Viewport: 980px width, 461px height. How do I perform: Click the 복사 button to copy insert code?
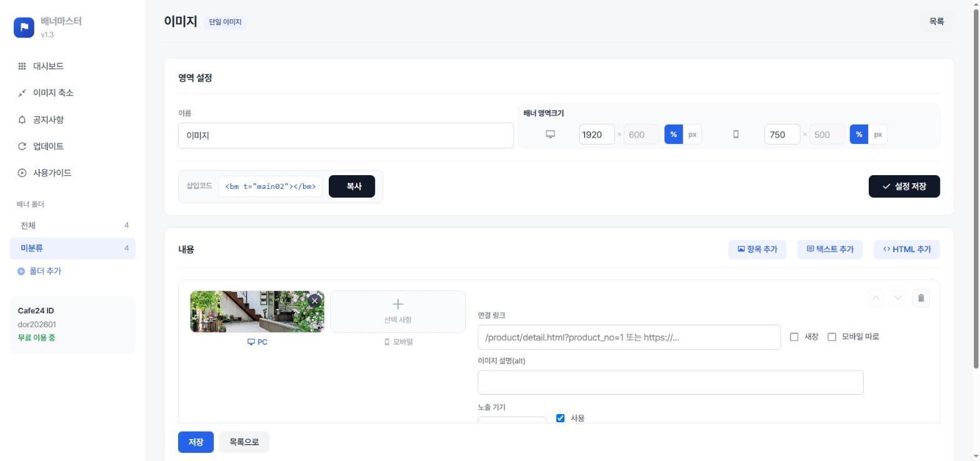pyautogui.click(x=352, y=186)
